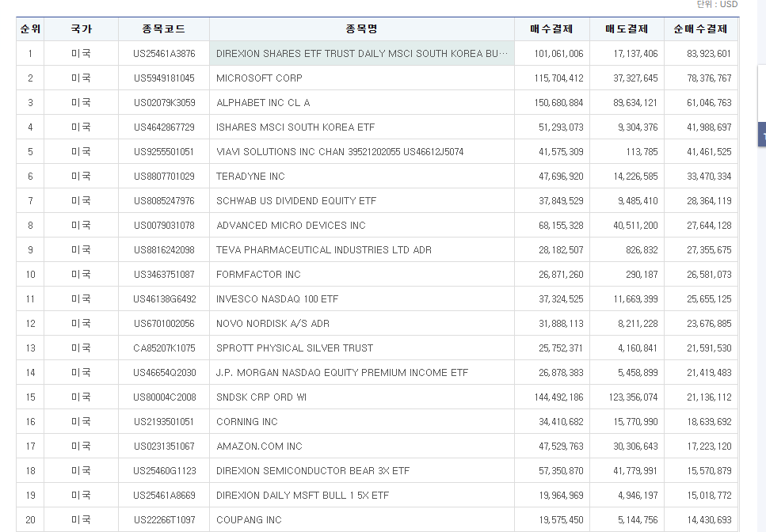Click the 국가 column header
This screenshot has width=766, height=532.
[x=81, y=29]
